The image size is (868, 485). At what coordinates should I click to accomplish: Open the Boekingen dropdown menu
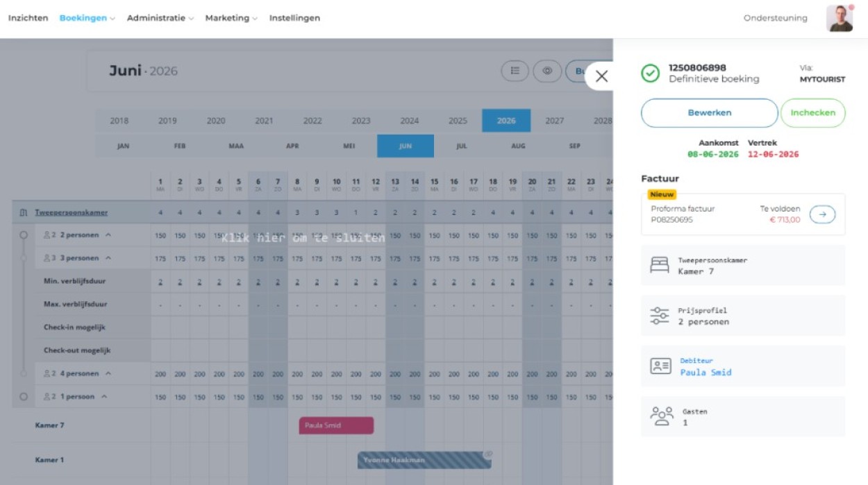87,18
